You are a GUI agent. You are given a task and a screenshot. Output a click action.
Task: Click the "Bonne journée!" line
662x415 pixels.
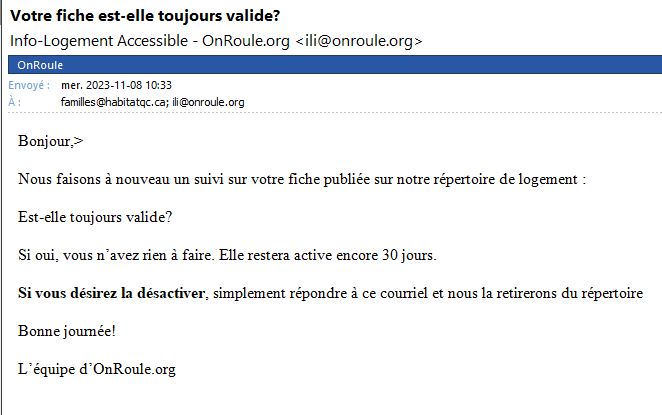point(67,331)
